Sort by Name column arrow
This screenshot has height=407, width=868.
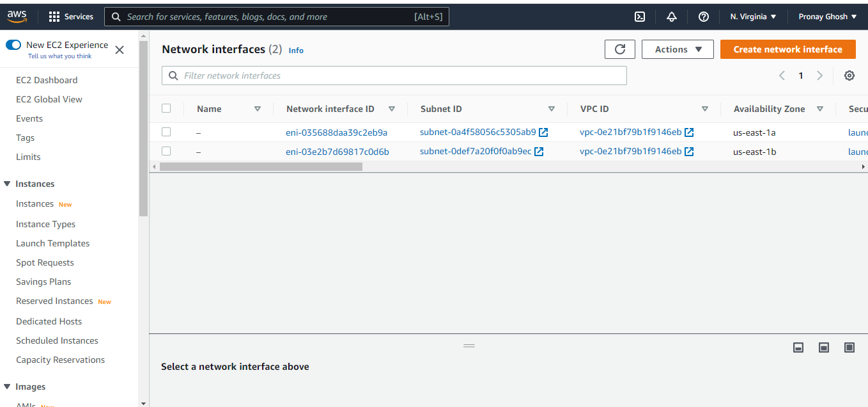click(258, 109)
